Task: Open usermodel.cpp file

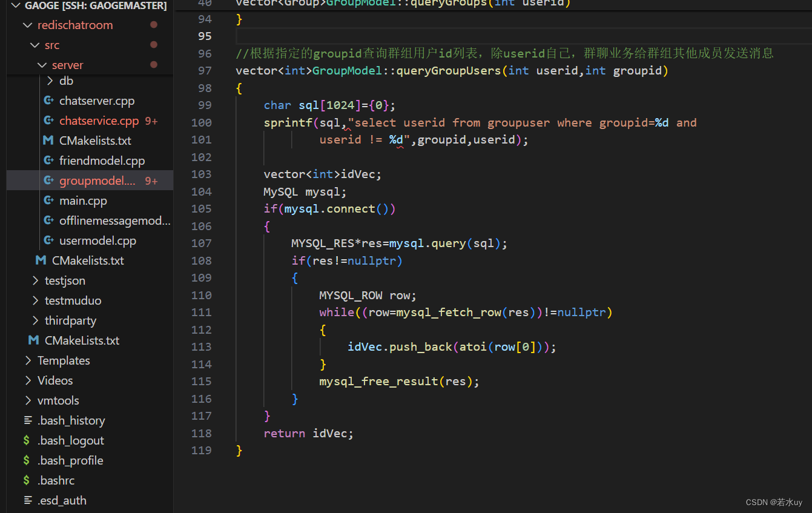Action: (x=97, y=241)
